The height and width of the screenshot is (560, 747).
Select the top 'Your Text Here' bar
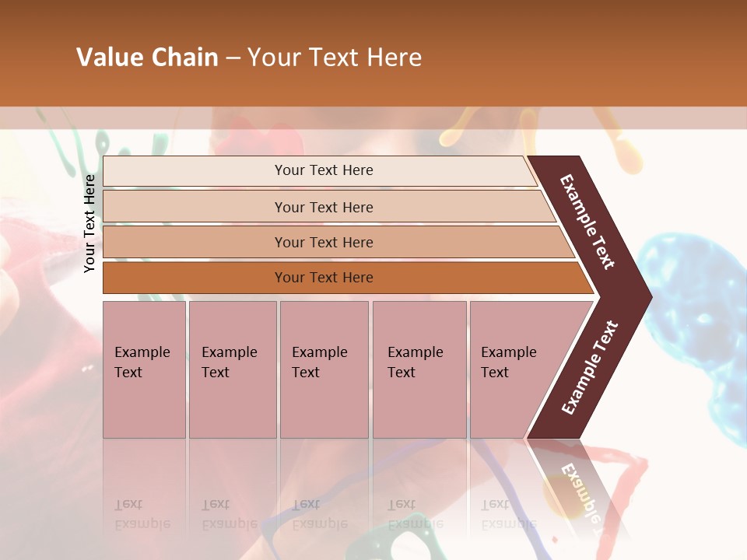point(323,170)
